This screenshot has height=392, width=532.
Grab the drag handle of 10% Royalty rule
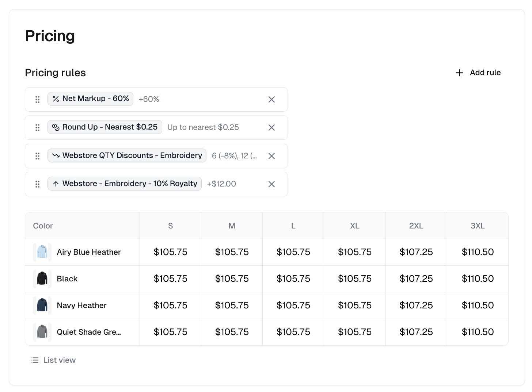coord(37,184)
